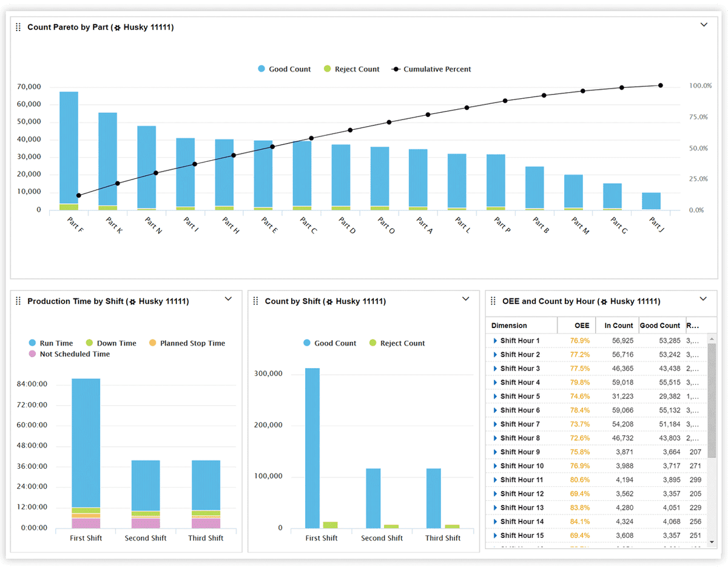Click drag handle of OEE and Count panel
728x567 pixels.
[x=493, y=301]
